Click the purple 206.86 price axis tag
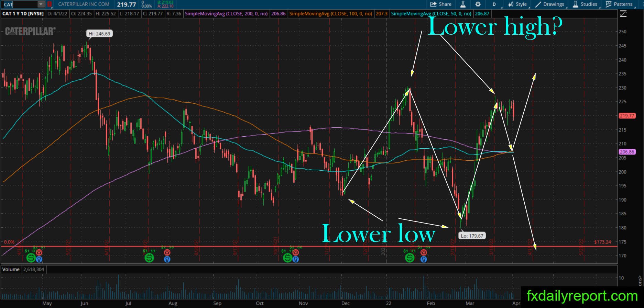The width and height of the screenshot is (644, 308). pos(627,152)
